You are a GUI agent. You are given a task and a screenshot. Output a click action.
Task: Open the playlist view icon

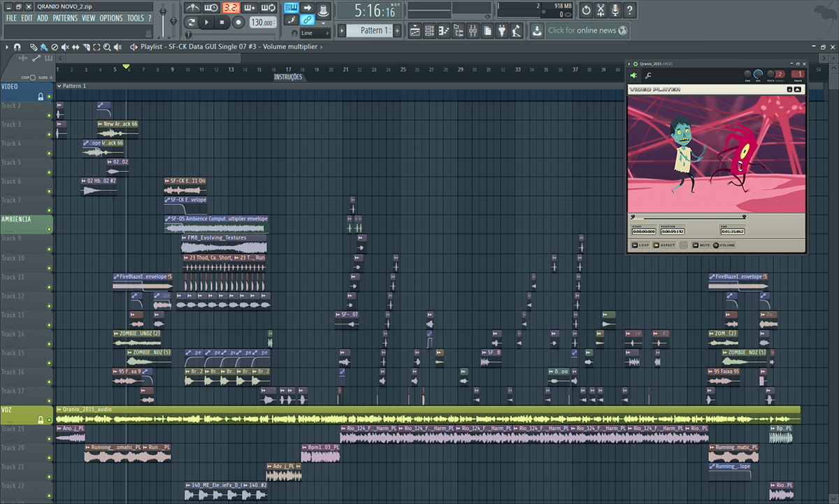pos(415,31)
